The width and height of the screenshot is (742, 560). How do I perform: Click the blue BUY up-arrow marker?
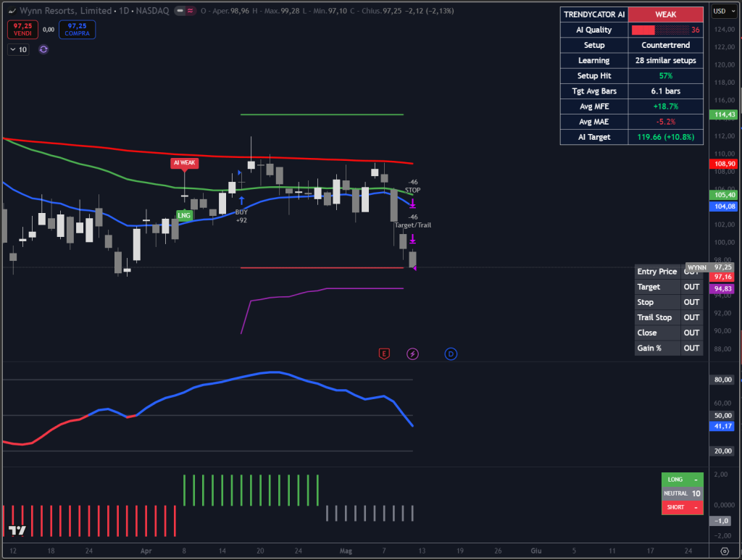(x=241, y=201)
